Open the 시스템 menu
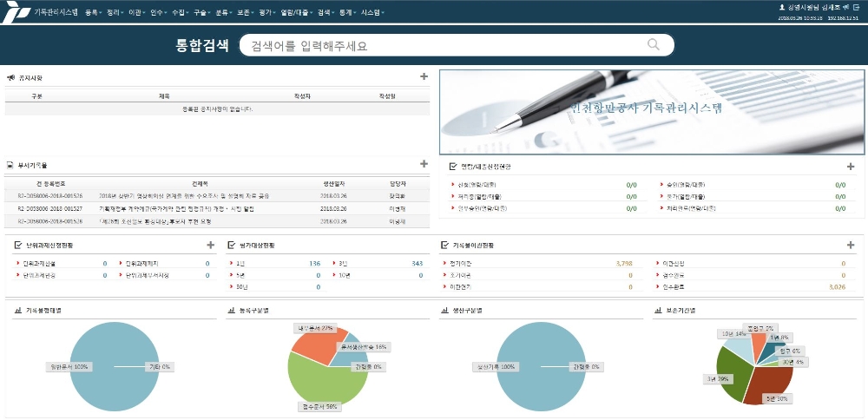 click(x=372, y=12)
